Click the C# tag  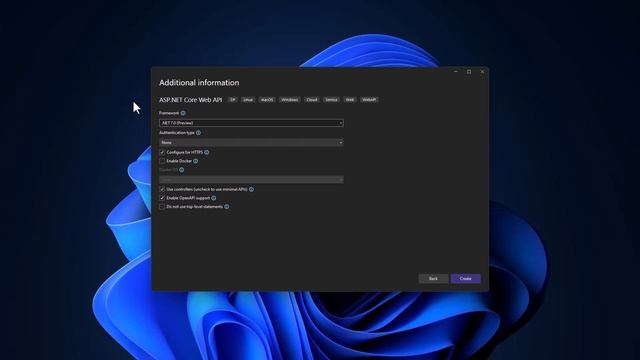(x=233, y=100)
